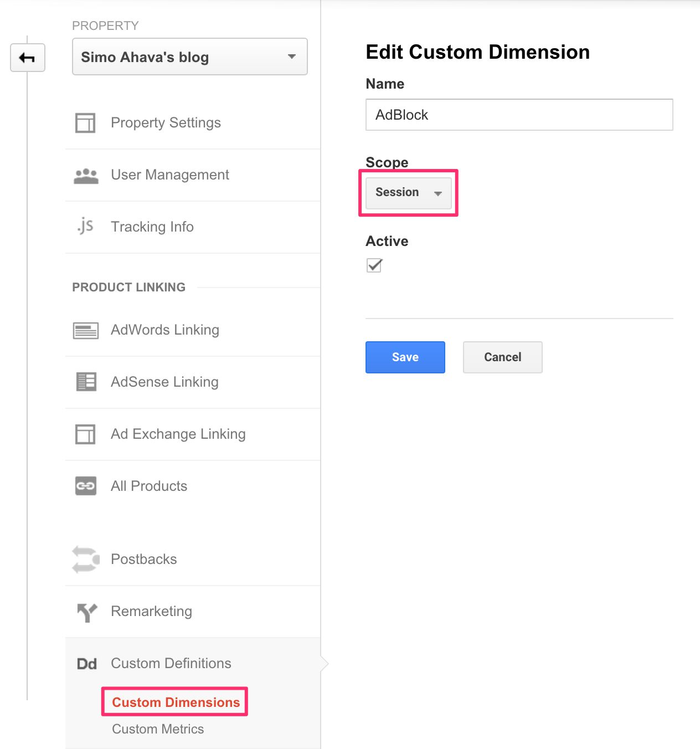Image resolution: width=700 pixels, height=749 pixels.
Task: Click the Dd Custom Definitions icon
Action: pos(86,664)
